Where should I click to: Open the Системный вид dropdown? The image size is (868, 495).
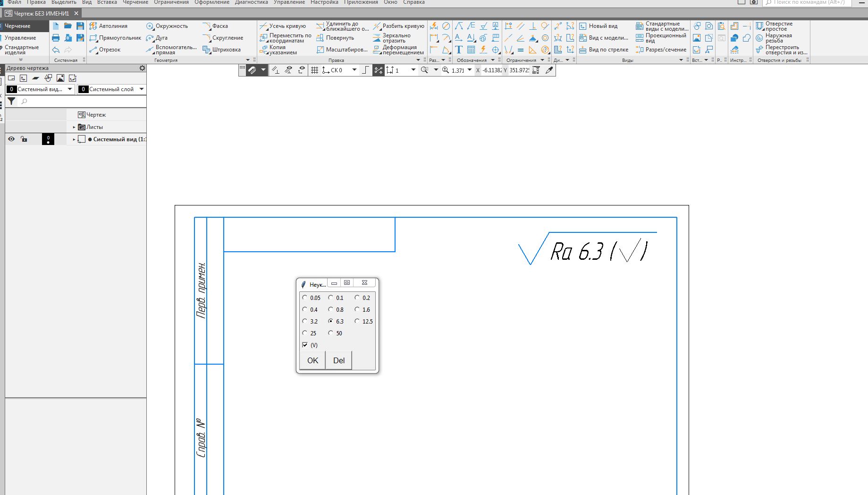coord(70,89)
